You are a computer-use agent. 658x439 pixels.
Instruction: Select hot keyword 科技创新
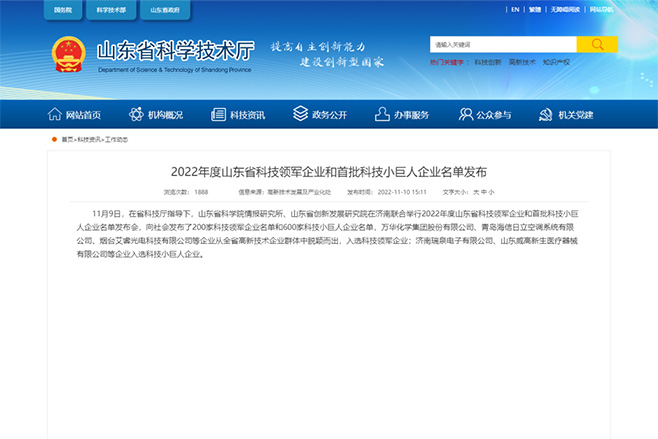pyautogui.click(x=488, y=62)
